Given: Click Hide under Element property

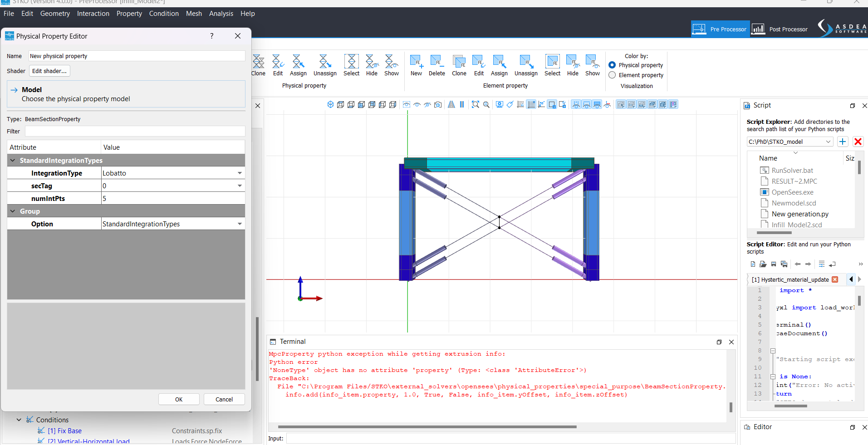Looking at the screenshot, I should point(573,65).
